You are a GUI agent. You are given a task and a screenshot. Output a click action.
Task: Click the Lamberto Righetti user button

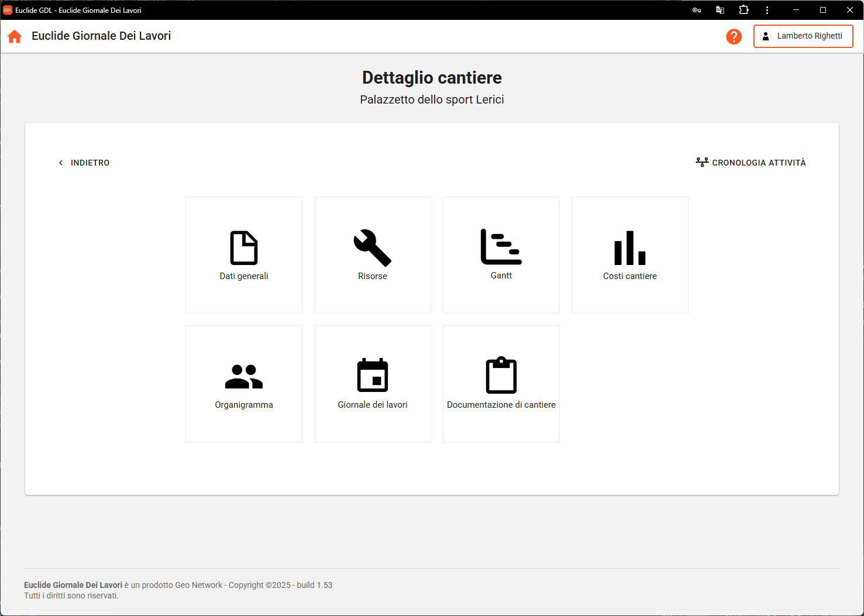(x=803, y=36)
